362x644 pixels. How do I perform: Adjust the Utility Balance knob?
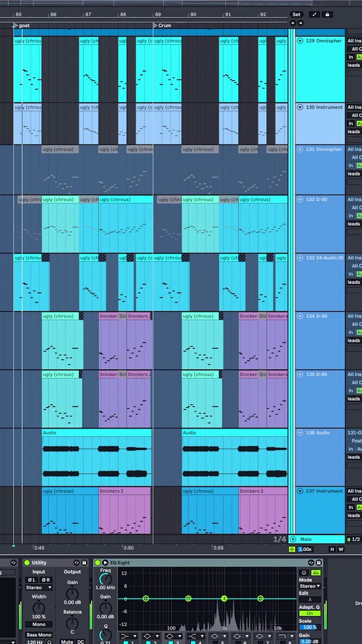[72, 624]
